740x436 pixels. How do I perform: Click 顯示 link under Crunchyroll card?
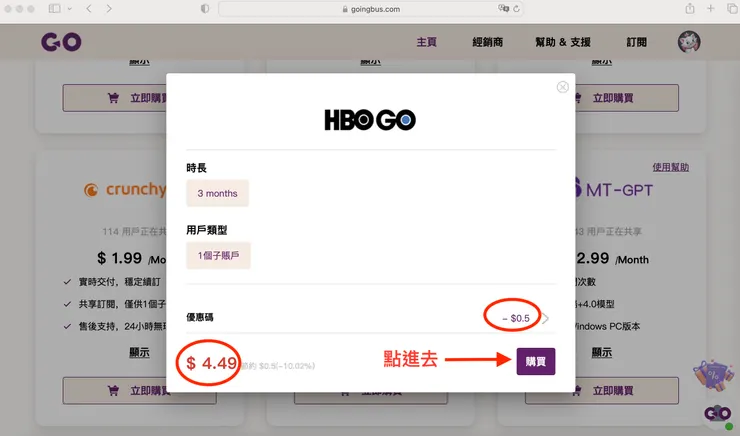pos(139,352)
